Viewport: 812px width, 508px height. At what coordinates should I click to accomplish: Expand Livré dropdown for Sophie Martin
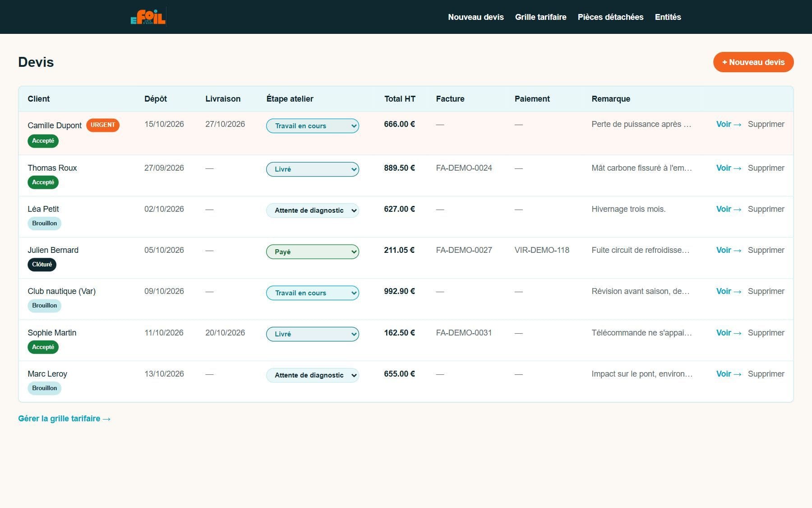coord(312,334)
